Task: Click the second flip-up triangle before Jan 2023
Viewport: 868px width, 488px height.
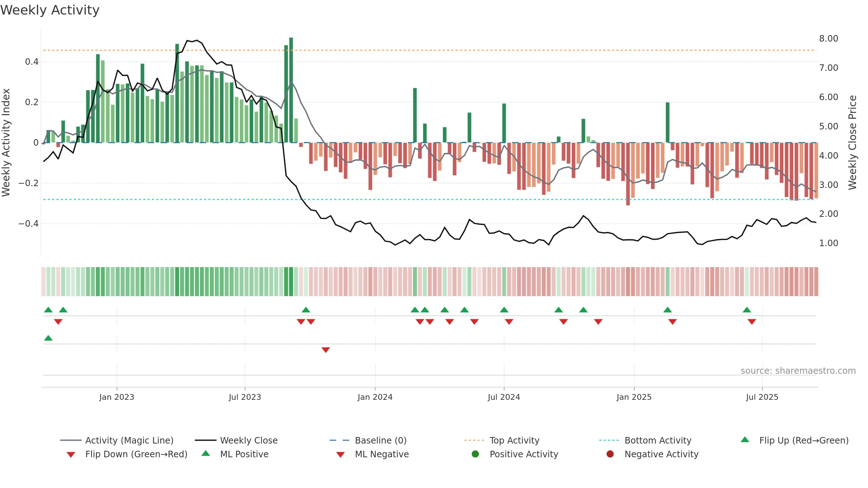Action: [x=63, y=310]
